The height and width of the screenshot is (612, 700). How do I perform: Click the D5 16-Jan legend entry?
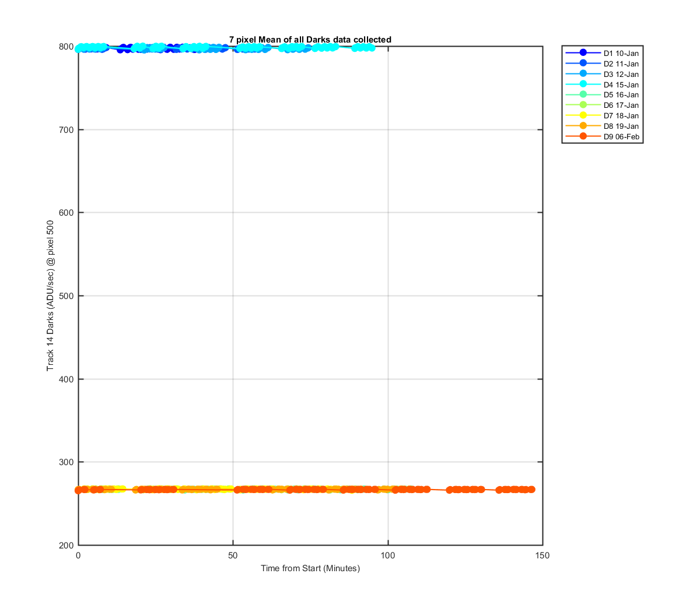(x=602, y=94)
